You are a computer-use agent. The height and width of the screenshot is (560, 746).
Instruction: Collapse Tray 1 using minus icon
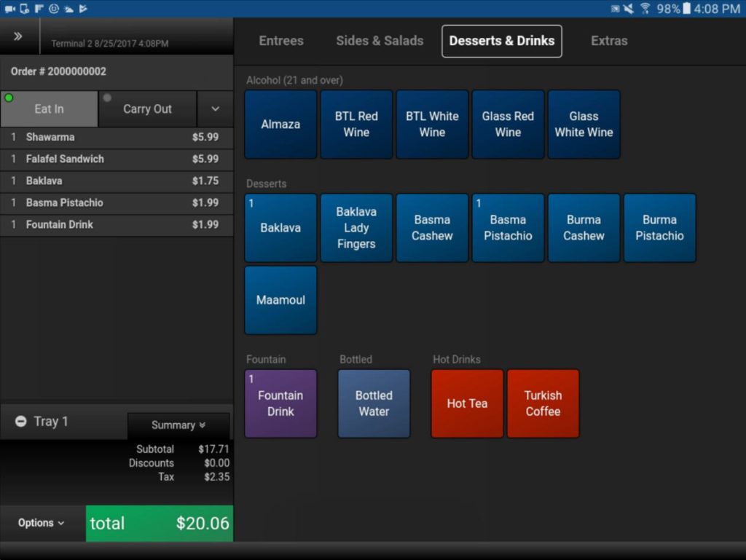point(21,422)
